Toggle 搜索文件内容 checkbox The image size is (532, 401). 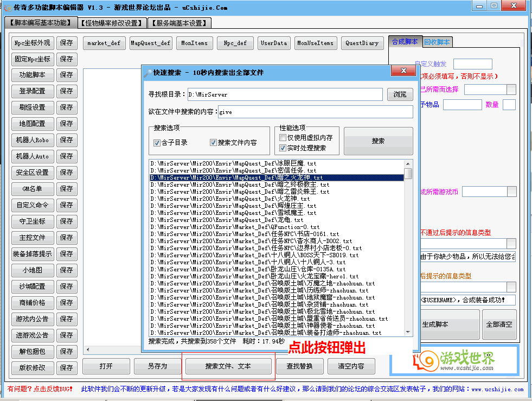pyautogui.click(x=213, y=143)
